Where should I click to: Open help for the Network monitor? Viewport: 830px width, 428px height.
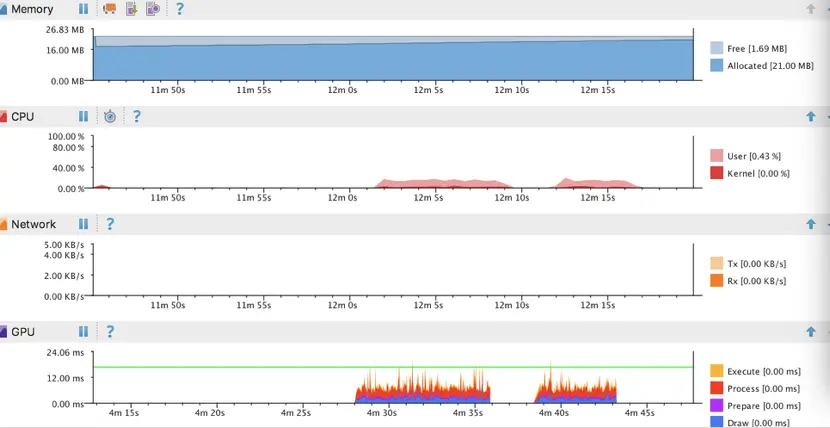click(x=110, y=224)
